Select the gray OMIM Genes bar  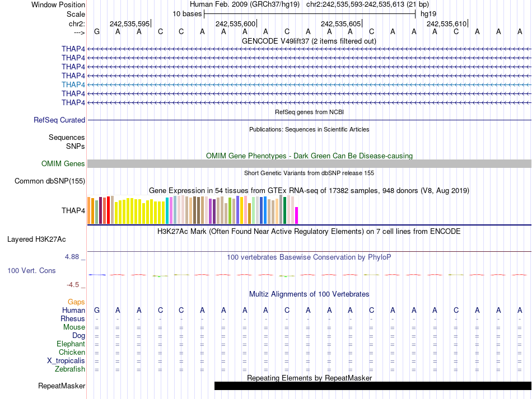[309, 163]
